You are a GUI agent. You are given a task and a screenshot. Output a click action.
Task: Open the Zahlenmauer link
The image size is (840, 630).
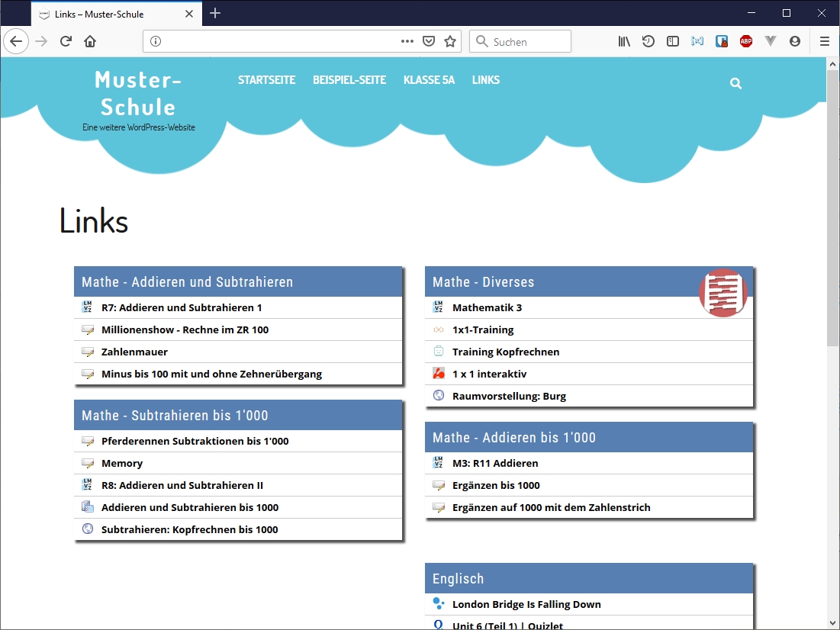coord(134,352)
